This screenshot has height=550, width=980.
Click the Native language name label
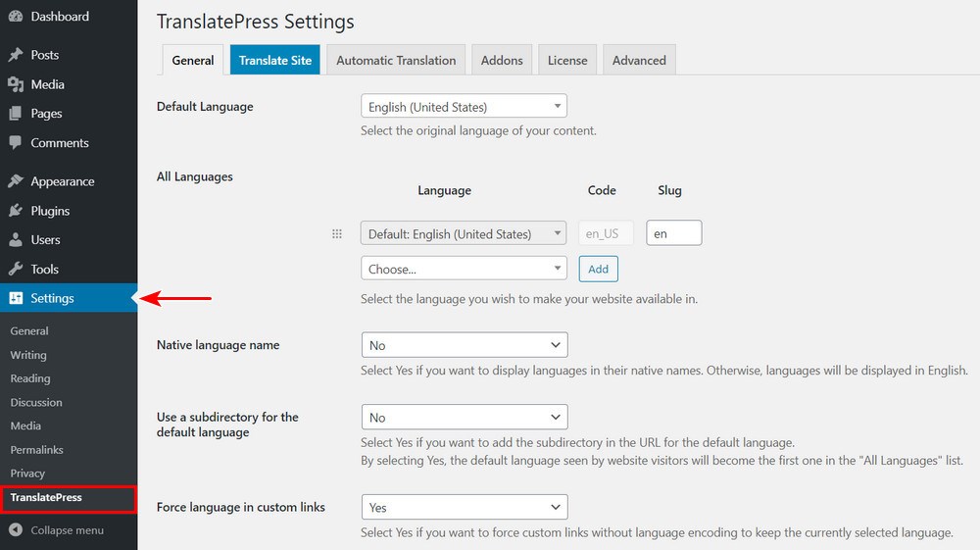[x=219, y=345]
